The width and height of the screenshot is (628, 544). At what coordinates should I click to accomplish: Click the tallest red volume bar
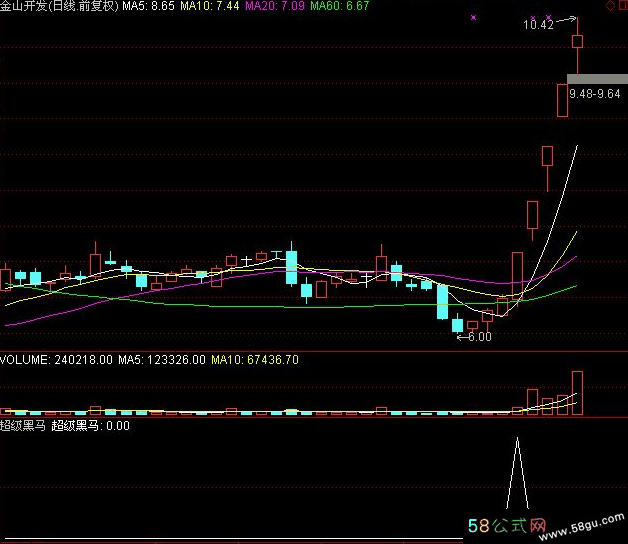[577, 392]
